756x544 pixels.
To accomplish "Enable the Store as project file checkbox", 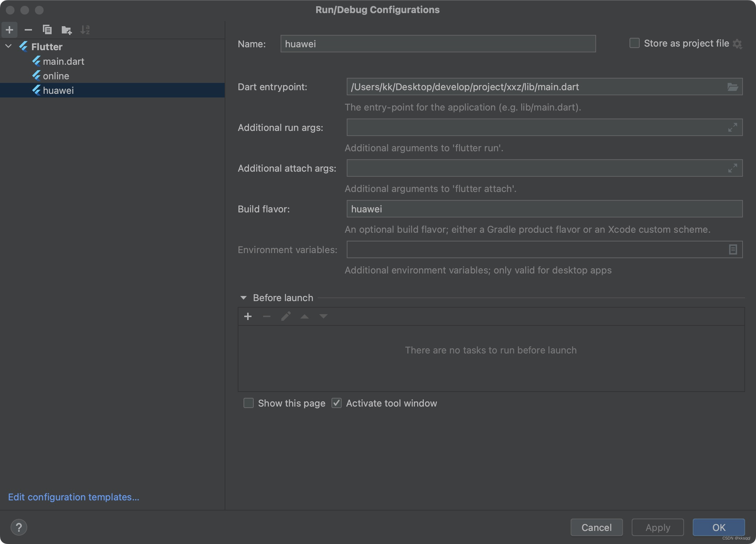I will (634, 43).
